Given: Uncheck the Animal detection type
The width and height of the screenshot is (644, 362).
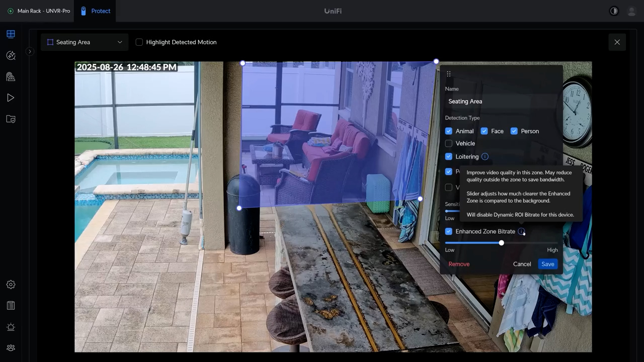Looking at the screenshot, I should click(x=449, y=131).
